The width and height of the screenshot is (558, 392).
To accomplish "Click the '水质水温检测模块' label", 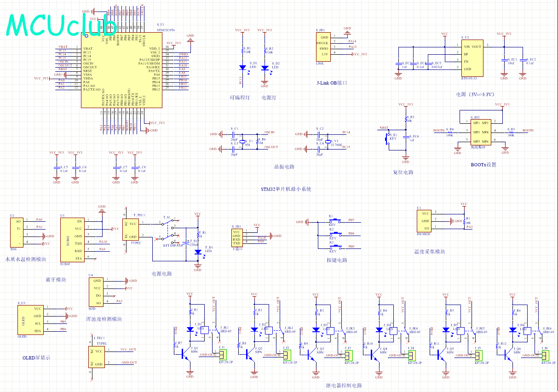I will 26,259.
